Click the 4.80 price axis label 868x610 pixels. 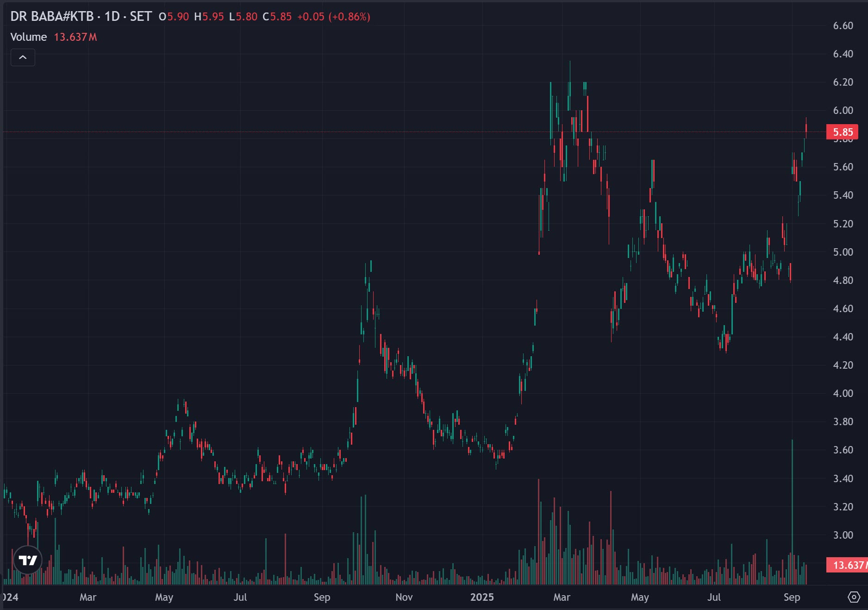coord(843,281)
